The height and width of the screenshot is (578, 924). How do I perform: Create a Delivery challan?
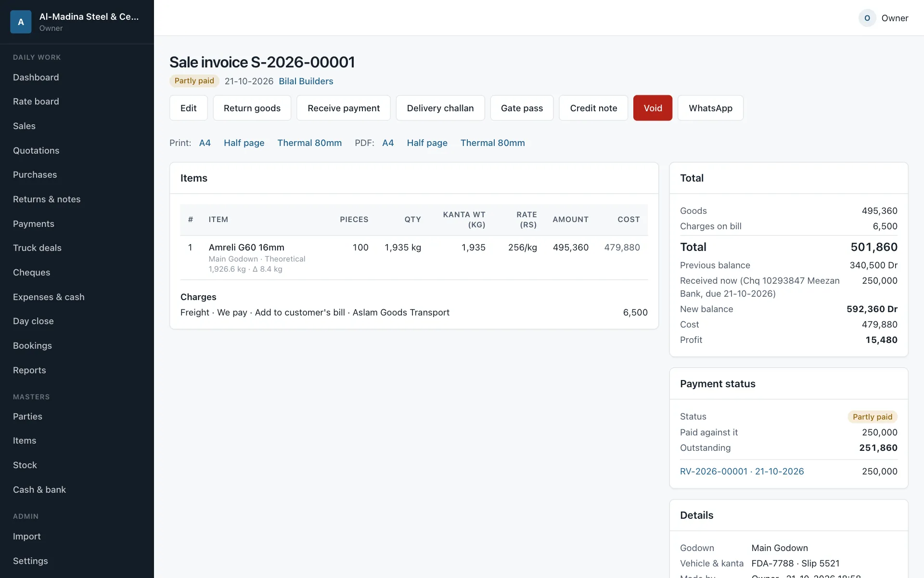pos(440,108)
